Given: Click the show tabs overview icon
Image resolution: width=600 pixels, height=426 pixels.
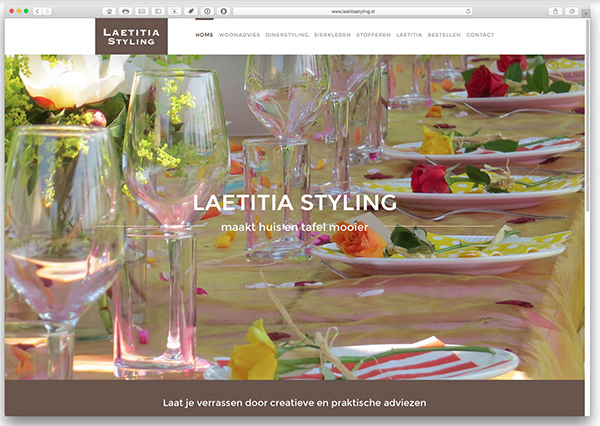Looking at the screenshot, I should pyautogui.click(x=572, y=11).
